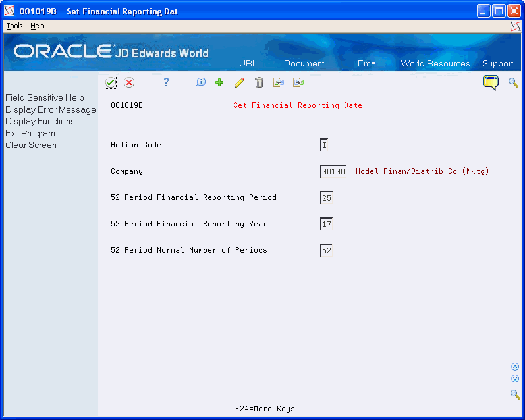Open the Document tab in banner
The image size is (525, 420).
pos(304,63)
